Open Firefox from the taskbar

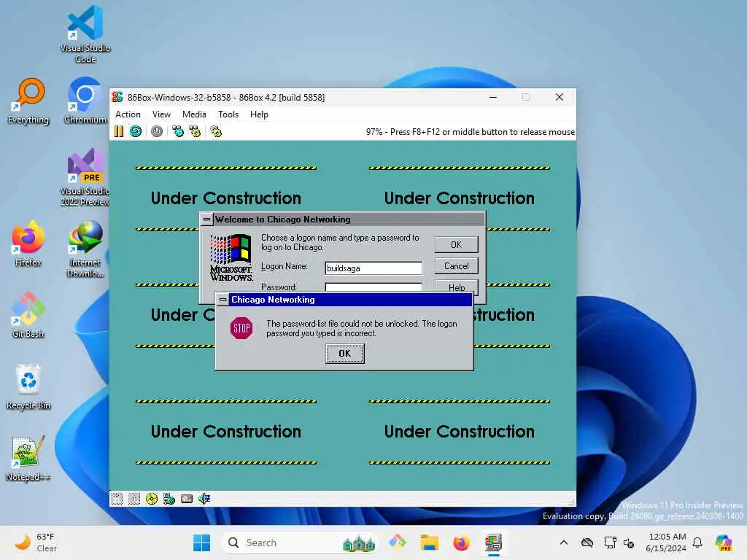[461, 542]
